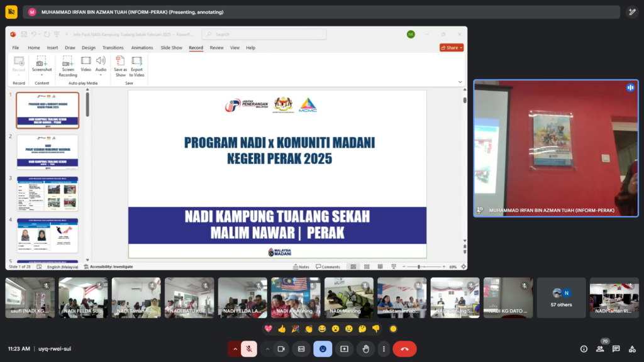Click the undo icon in title bar

point(34,35)
